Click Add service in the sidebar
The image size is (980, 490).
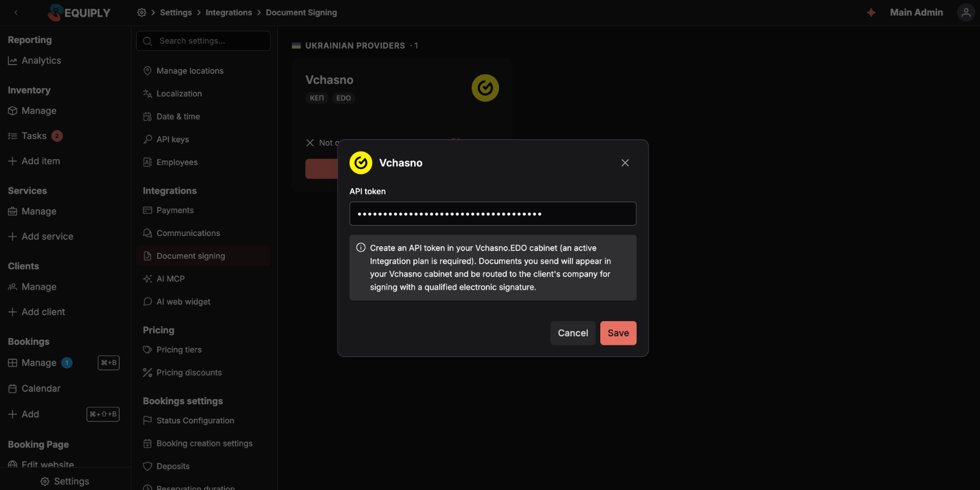40,236
